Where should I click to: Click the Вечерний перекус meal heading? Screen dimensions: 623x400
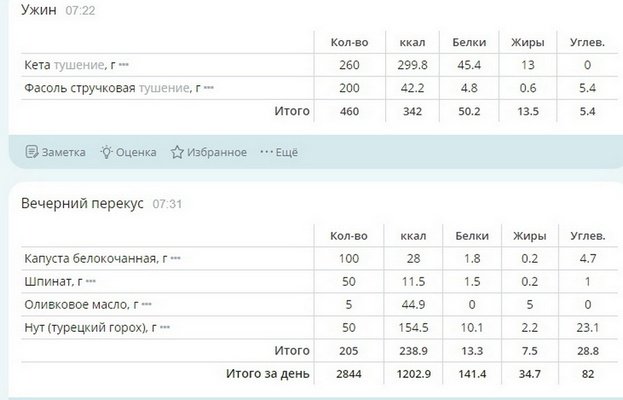tap(82, 203)
